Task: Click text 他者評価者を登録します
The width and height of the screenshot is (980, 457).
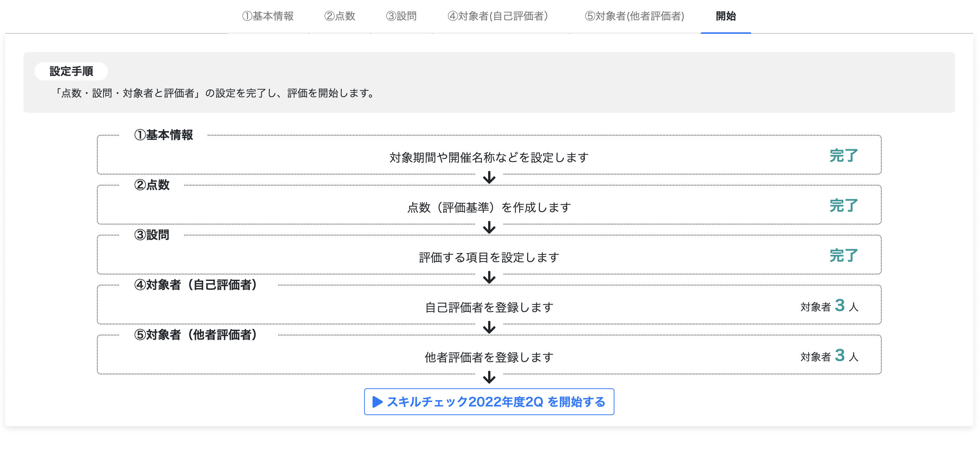Action: (489, 357)
